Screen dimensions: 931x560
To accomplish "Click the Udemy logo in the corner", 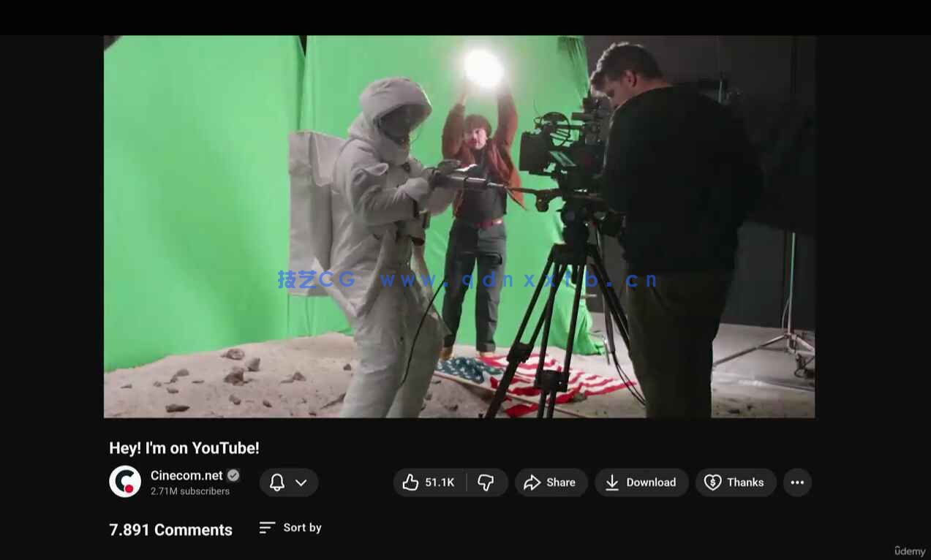I will pyautogui.click(x=909, y=550).
